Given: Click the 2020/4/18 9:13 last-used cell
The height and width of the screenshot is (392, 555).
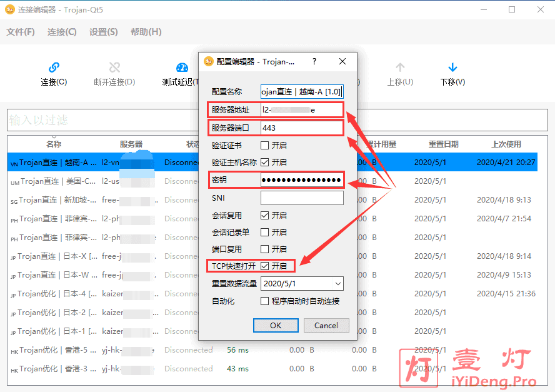Looking at the screenshot, I should pos(504,200).
